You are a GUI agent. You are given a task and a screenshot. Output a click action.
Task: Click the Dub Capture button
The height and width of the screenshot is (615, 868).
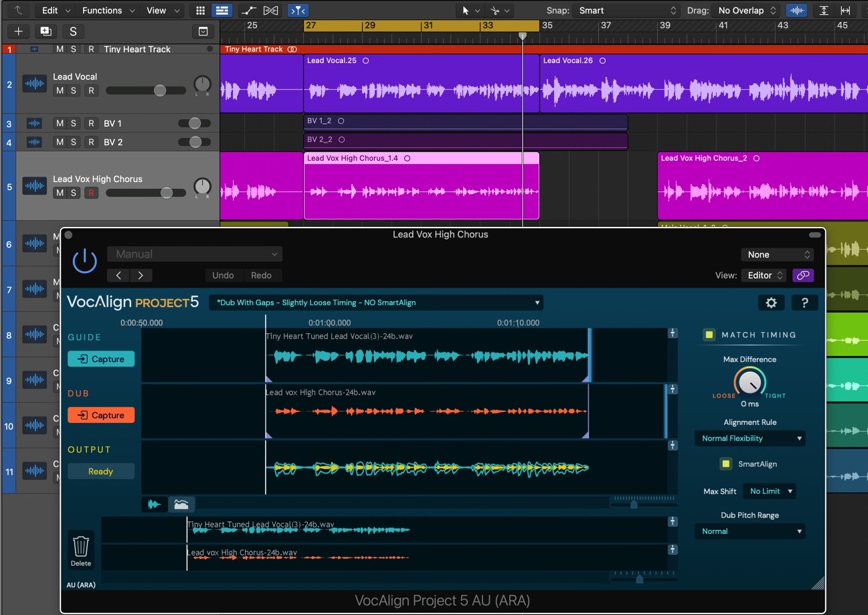click(101, 416)
